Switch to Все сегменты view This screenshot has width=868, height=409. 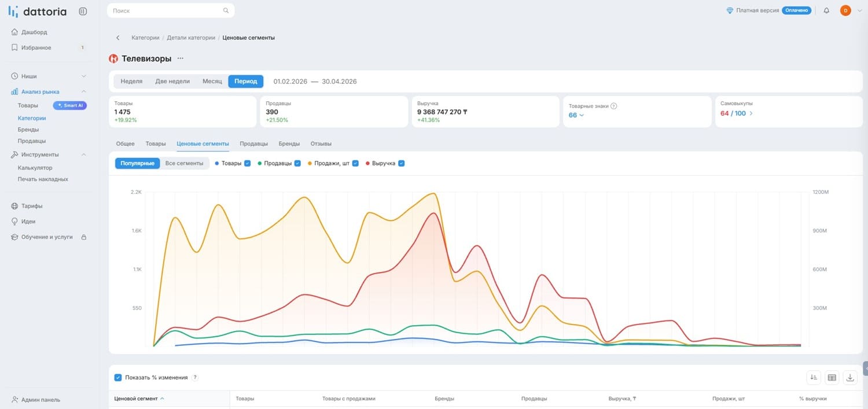[x=184, y=163]
